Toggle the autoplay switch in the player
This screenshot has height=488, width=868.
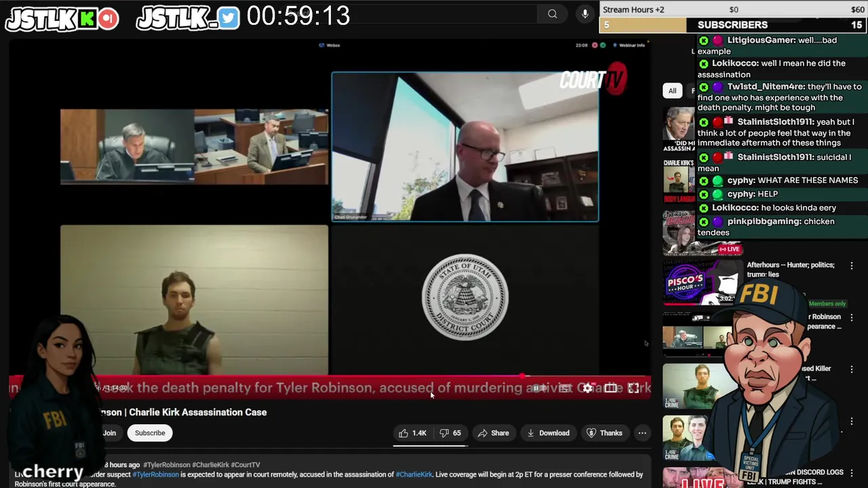[x=538, y=388]
